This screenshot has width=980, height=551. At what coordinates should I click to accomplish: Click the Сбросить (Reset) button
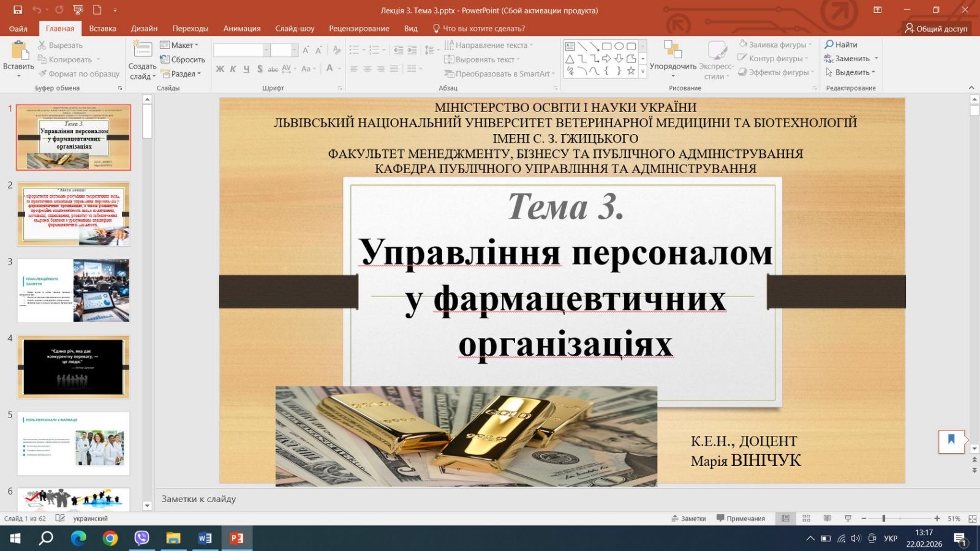[x=182, y=59]
